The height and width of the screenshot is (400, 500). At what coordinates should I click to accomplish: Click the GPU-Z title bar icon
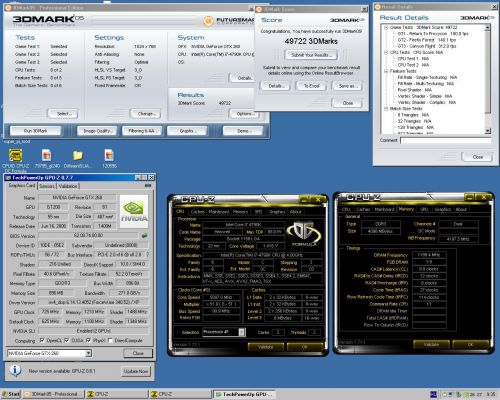(8, 178)
